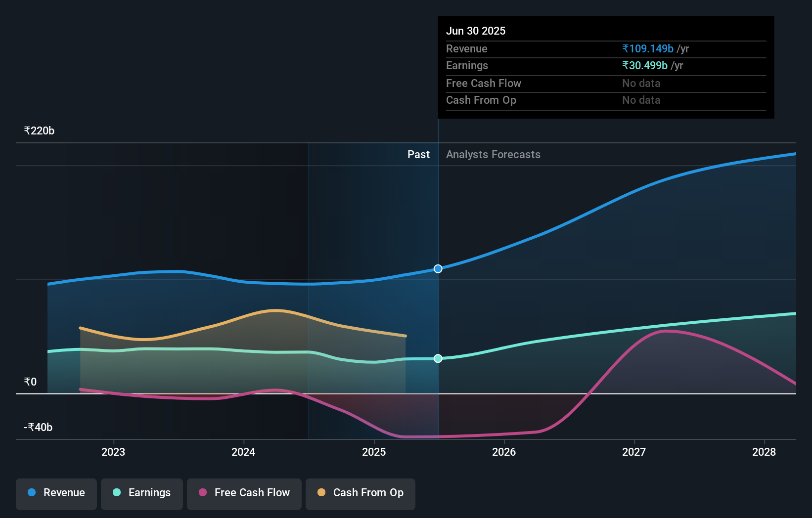This screenshot has width=812, height=518.
Task: Select the Earnings data point marker on the chart
Action: (438, 358)
